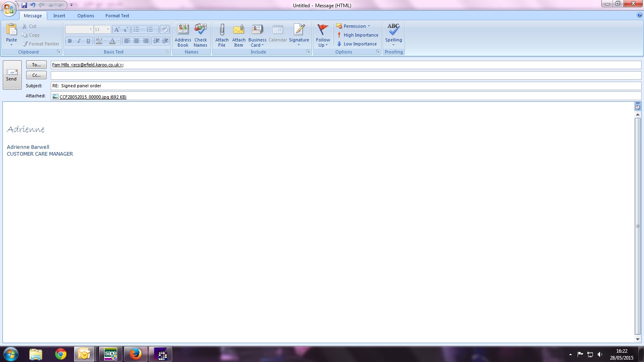Expand the Signature dropdown

299,45
